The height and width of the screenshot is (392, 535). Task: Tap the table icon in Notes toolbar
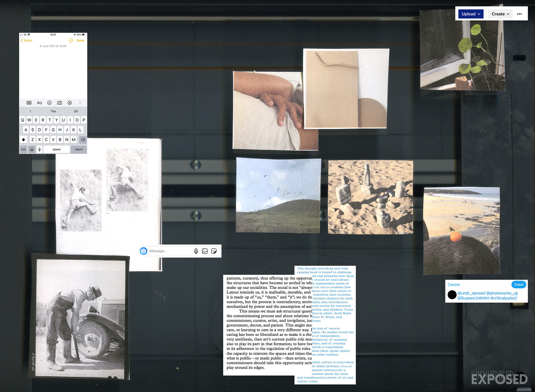click(x=29, y=103)
